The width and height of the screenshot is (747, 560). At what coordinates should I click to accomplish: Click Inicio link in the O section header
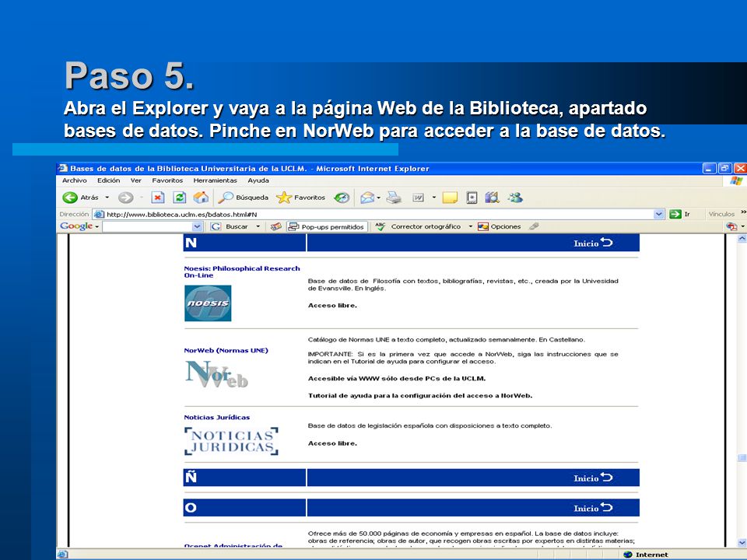coord(593,508)
